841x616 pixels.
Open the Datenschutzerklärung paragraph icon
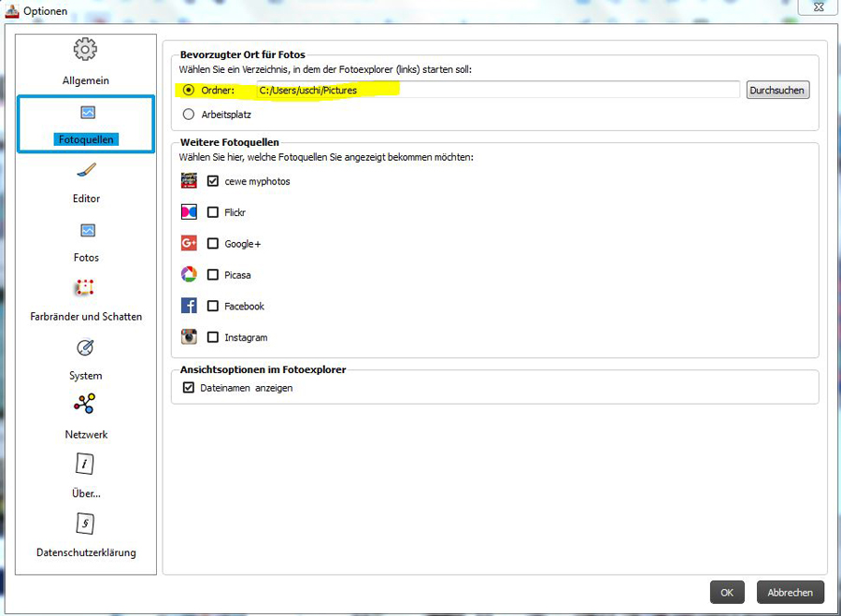(x=86, y=524)
